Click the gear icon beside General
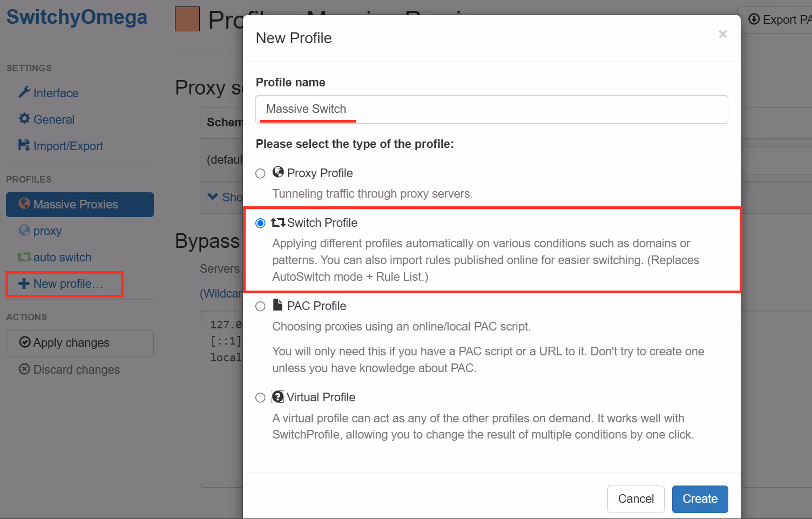This screenshot has width=812, height=519. pyautogui.click(x=24, y=118)
